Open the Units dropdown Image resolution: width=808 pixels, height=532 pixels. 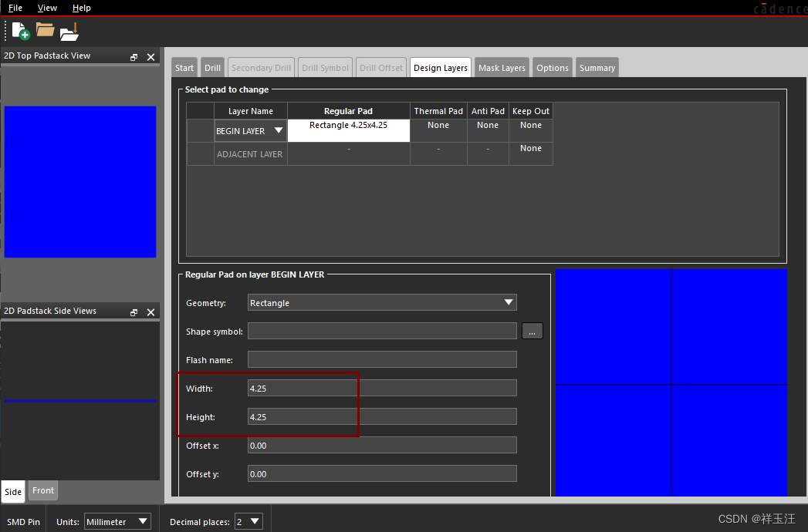click(142, 522)
